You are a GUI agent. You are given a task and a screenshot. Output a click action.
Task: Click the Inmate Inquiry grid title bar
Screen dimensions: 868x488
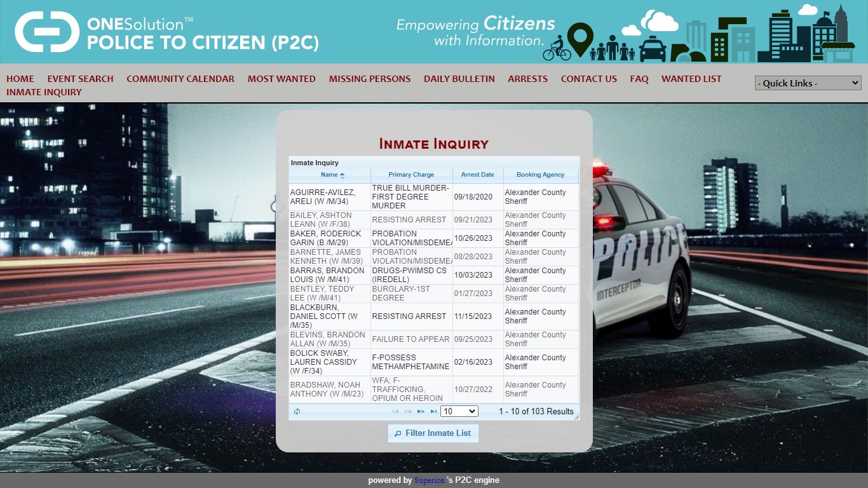click(434, 163)
